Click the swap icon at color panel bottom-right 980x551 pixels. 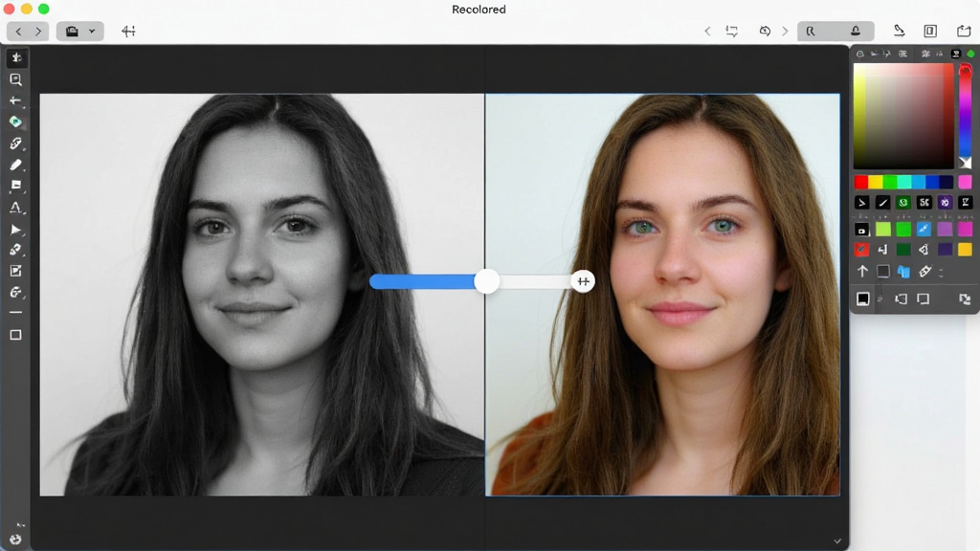tap(965, 299)
